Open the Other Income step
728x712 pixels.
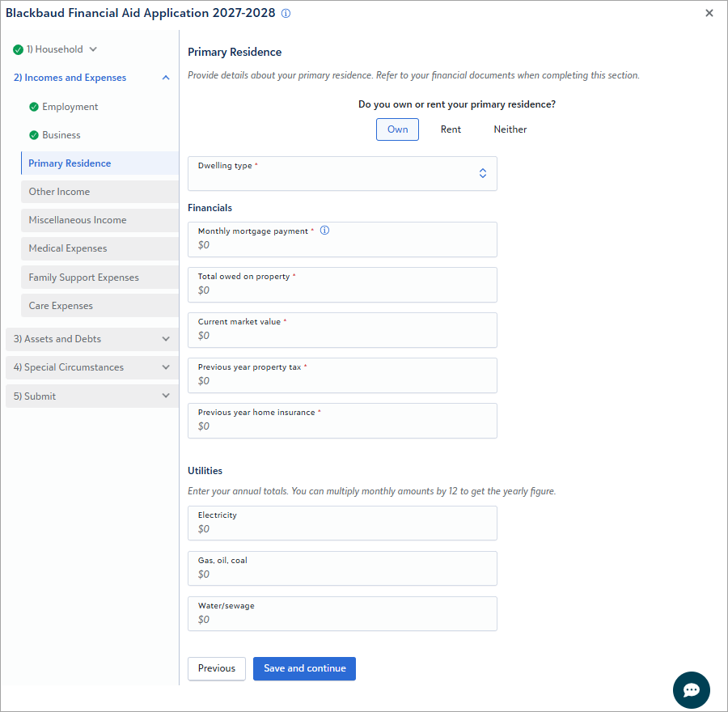click(99, 192)
